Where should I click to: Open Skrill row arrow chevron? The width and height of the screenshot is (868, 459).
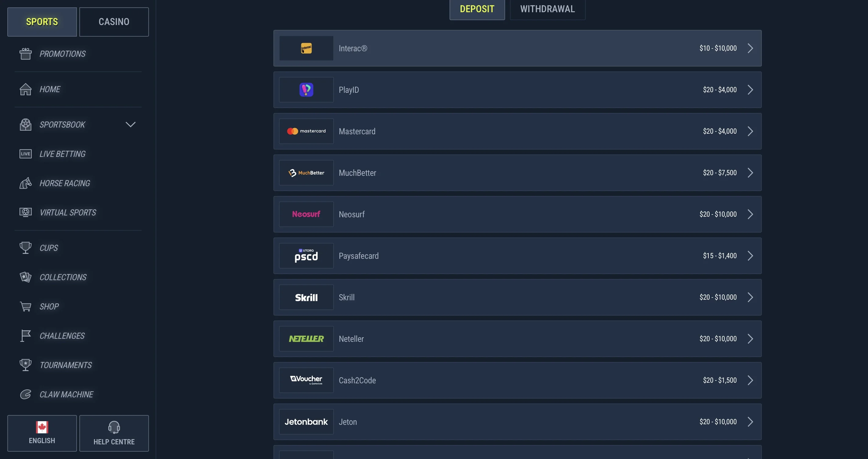pyautogui.click(x=750, y=297)
